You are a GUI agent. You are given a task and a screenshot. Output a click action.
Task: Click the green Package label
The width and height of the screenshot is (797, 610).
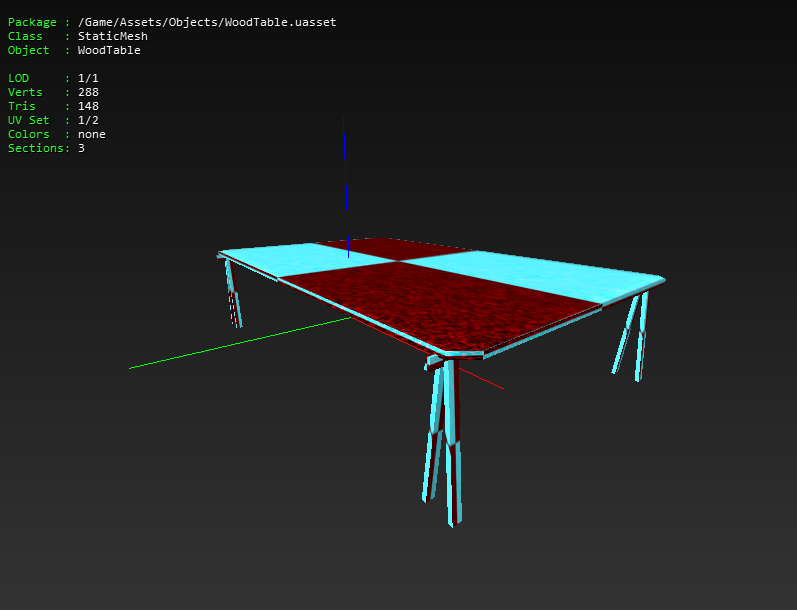tap(32, 22)
